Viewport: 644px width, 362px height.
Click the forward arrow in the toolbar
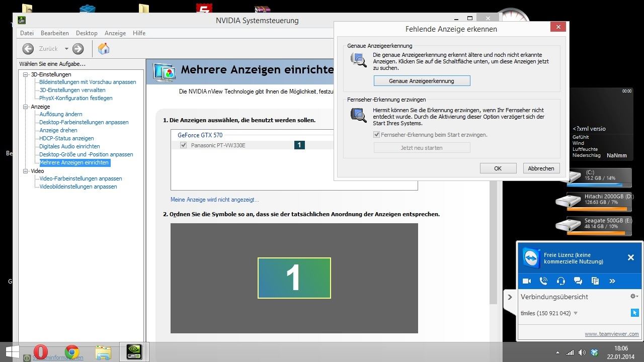(x=78, y=49)
